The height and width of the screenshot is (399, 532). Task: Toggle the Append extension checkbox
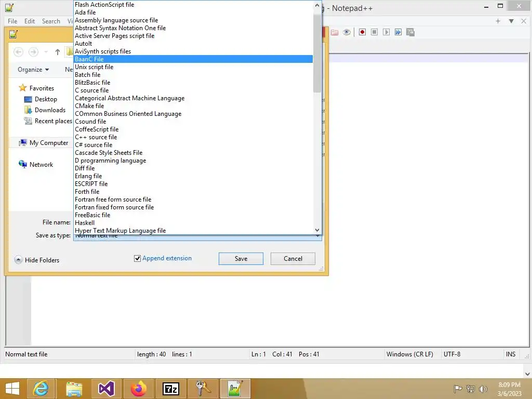pyautogui.click(x=137, y=259)
